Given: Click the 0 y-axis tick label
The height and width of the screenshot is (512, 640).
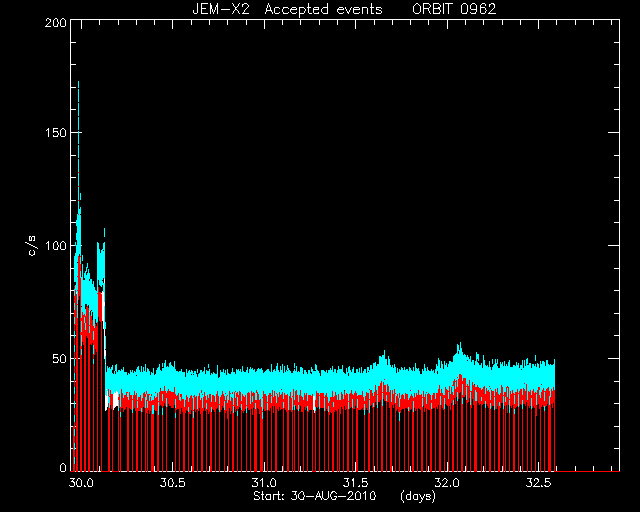Looking at the screenshot, I should [x=63, y=467].
